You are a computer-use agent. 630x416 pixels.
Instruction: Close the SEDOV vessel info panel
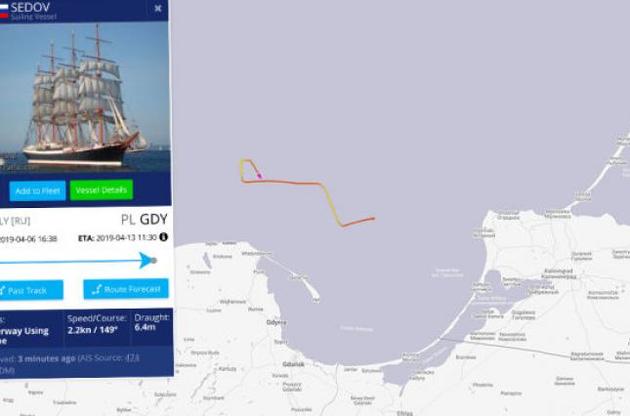click(158, 8)
